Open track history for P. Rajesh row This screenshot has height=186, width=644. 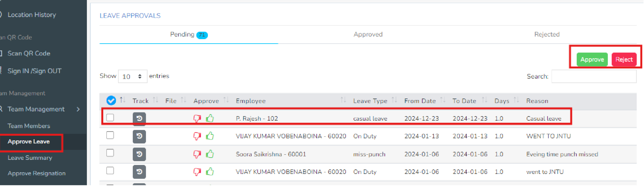pos(139,118)
